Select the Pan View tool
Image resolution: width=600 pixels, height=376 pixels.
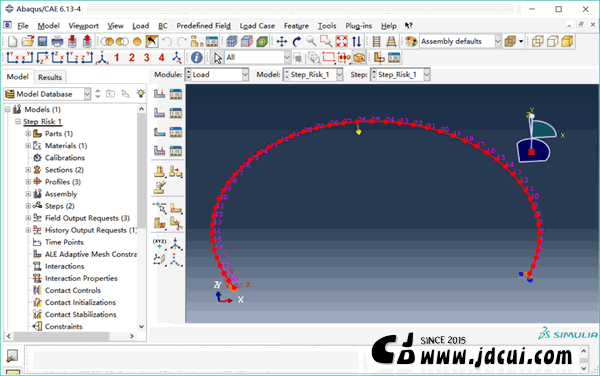(x=282, y=41)
